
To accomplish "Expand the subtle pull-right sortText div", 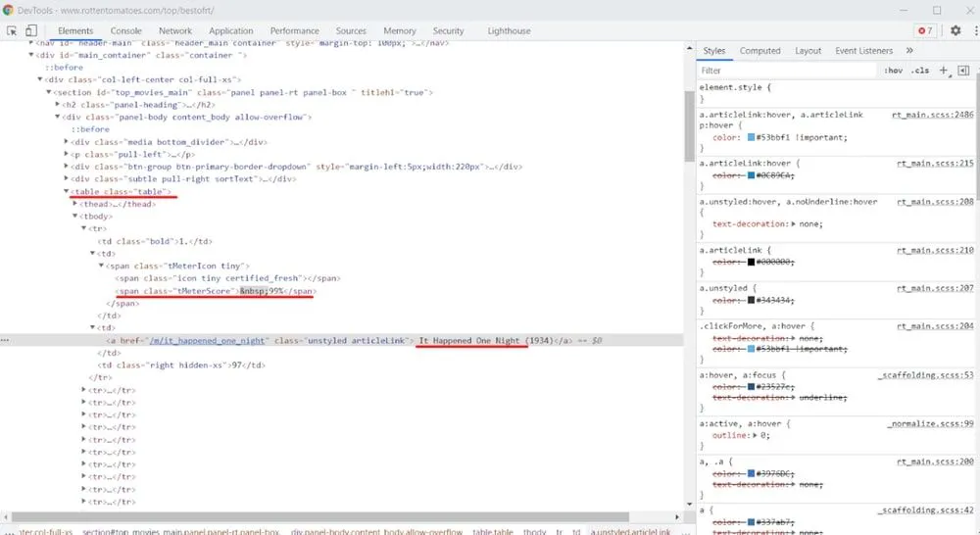I will coord(67,178).
